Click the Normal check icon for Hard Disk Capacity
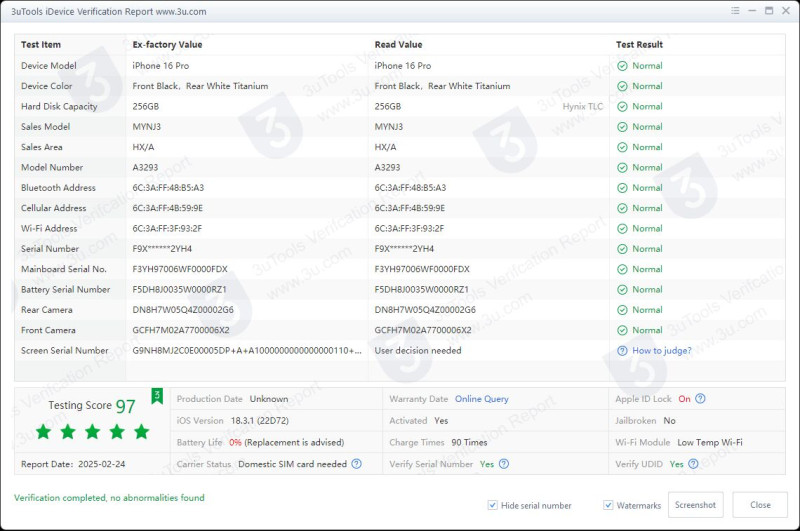 coord(622,107)
